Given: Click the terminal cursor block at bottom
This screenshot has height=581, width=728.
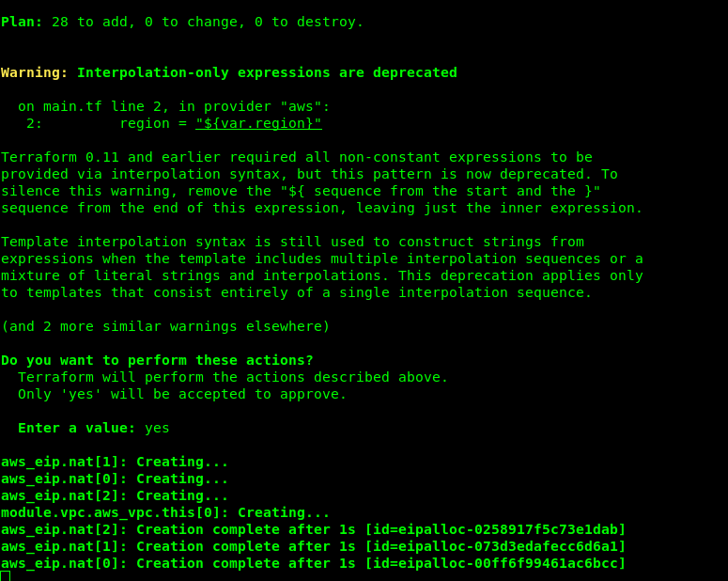Looking at the screenshot, I should tap(6, 576).
